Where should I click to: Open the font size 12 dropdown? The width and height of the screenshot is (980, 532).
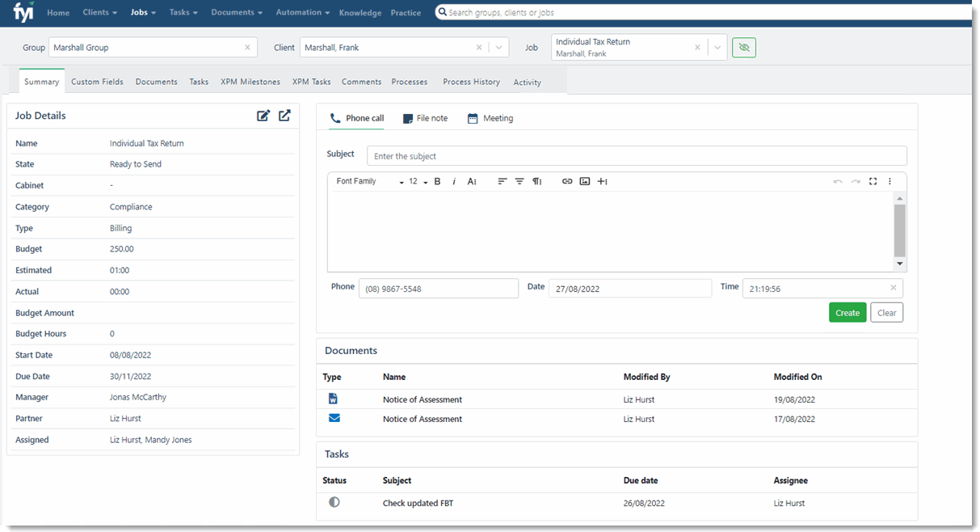coord(418,182)
